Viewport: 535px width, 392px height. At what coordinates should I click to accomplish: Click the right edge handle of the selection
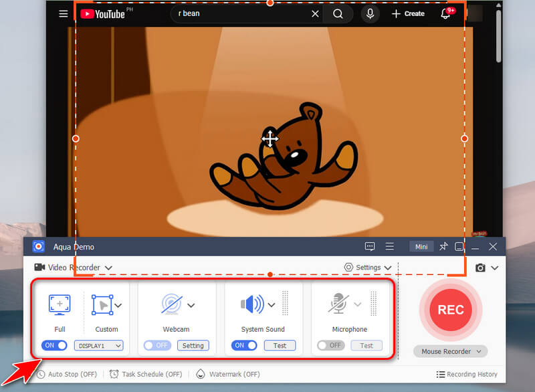pos(464,138)
